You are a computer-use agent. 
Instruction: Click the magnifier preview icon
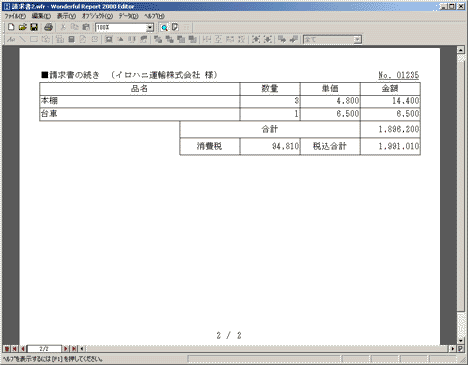pyautogui.click(x=164, y=28)
